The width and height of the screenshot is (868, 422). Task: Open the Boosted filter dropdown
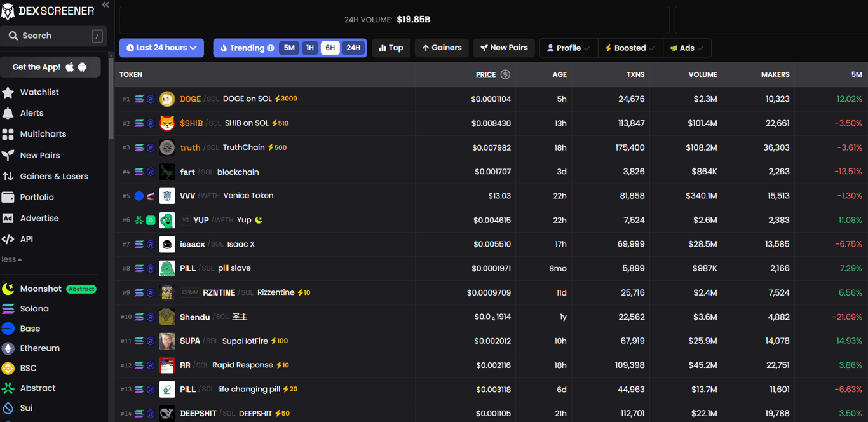[x=629, y=48]
